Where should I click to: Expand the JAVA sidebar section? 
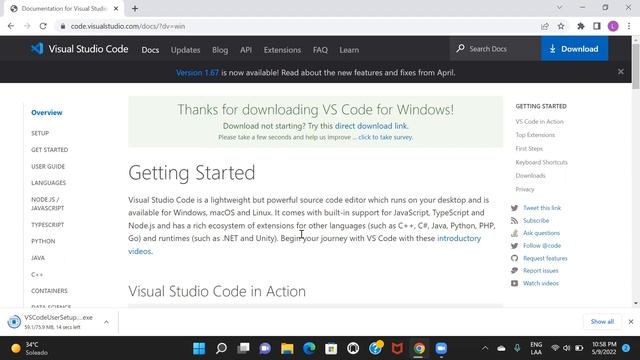pos(38,258)
